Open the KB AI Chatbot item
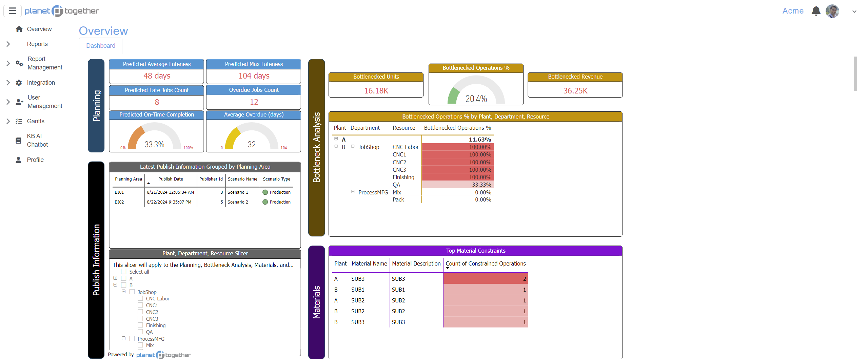 pyautogui.click(x=37, y=141)
